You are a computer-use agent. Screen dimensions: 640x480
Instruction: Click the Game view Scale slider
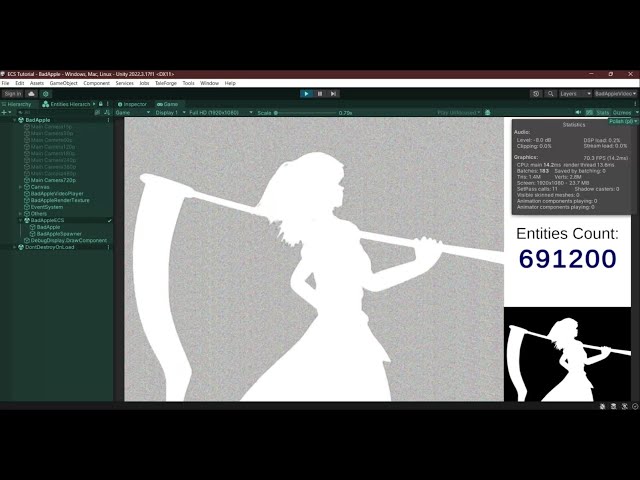306,112
